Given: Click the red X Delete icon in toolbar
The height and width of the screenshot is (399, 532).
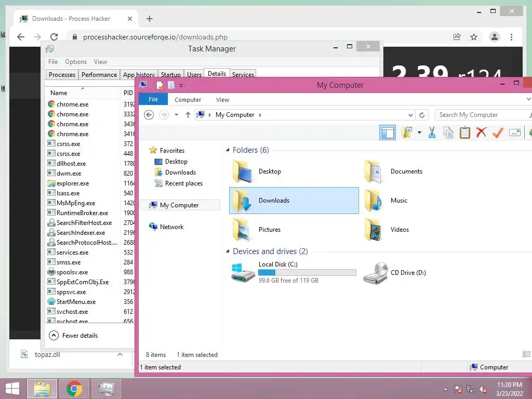Looking at the screenshot, I should click(x=481, y=132).
